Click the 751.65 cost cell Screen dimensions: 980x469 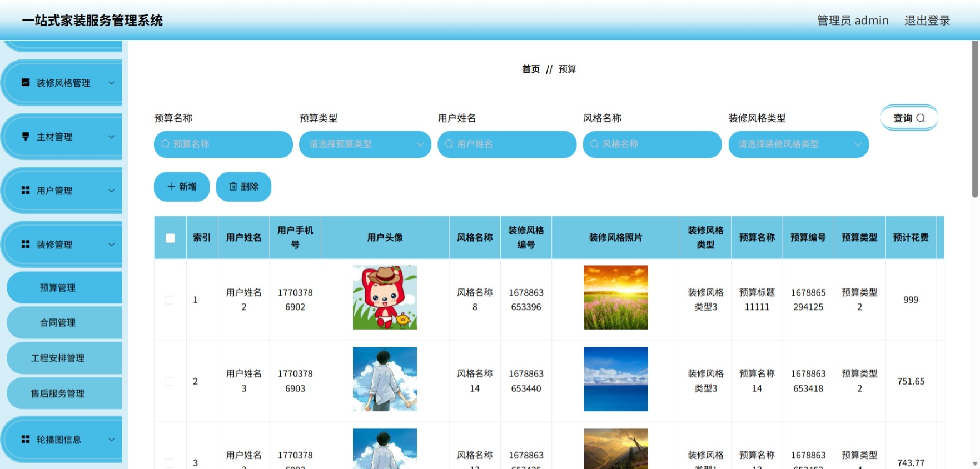tap(911, 381)
